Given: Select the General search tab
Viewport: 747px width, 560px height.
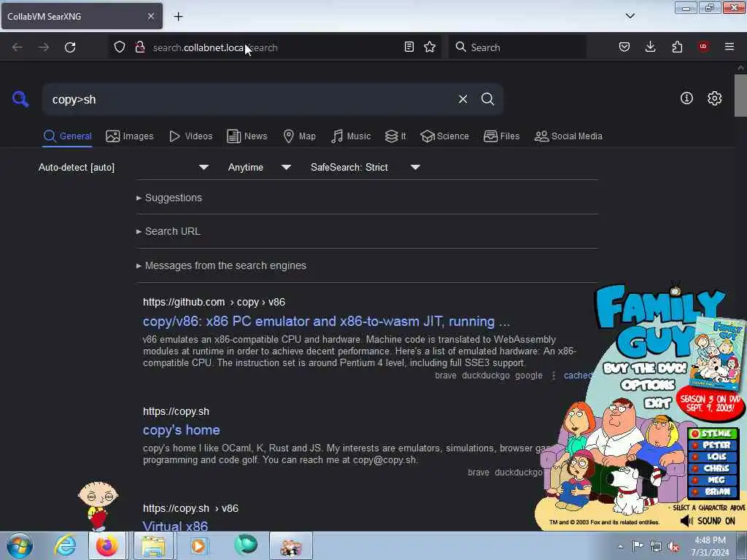Looking at the screenshot, I should coord(67,136).
